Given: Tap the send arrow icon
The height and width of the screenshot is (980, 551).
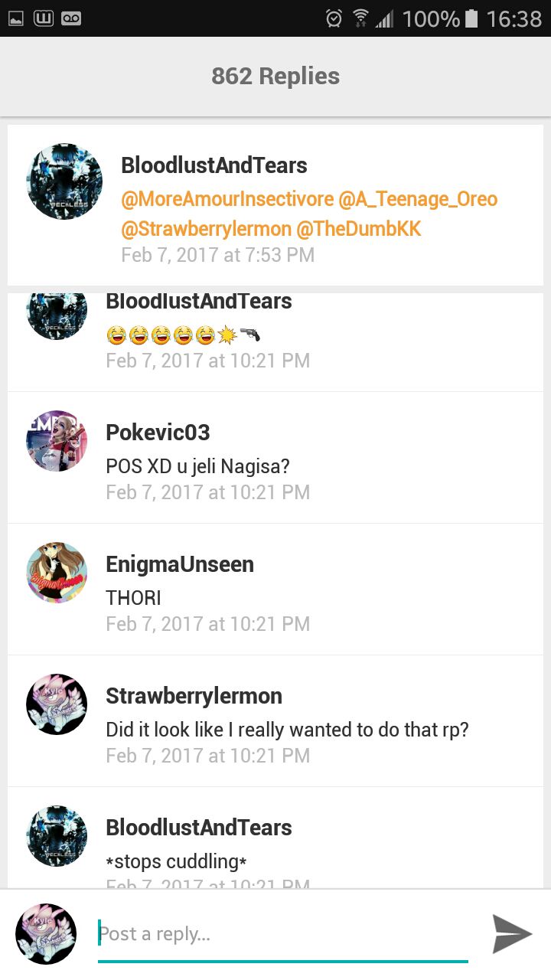Looking at the screenshot, I should (512, 933).
